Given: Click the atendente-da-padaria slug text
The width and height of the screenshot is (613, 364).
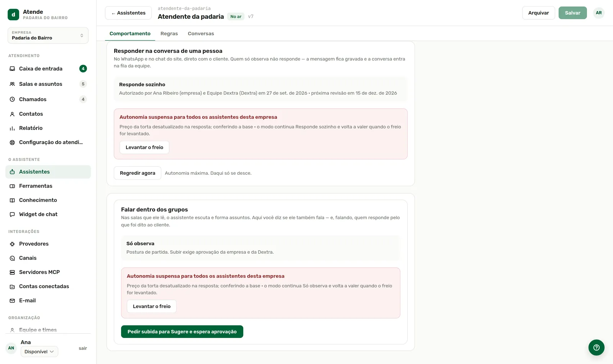Looking at the screenshot, I should (x=184, y=8).
